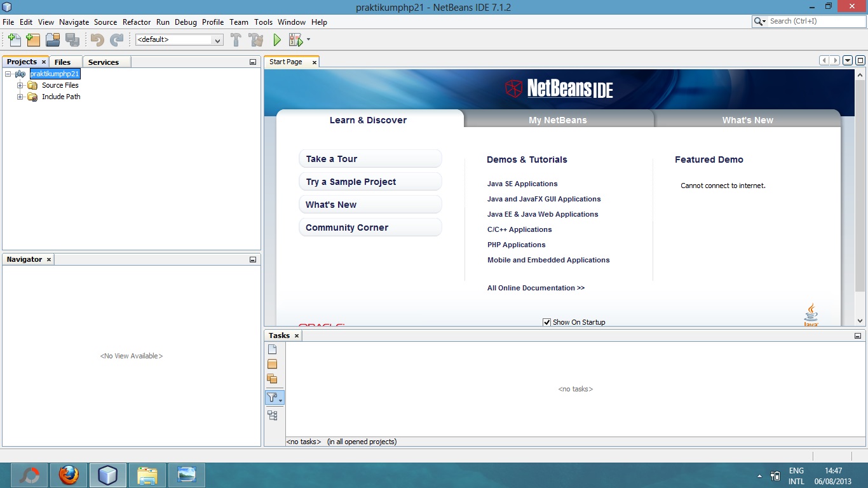868x488 pixels.
Task: Open the Profile menu
Action: tap(213, 22)
